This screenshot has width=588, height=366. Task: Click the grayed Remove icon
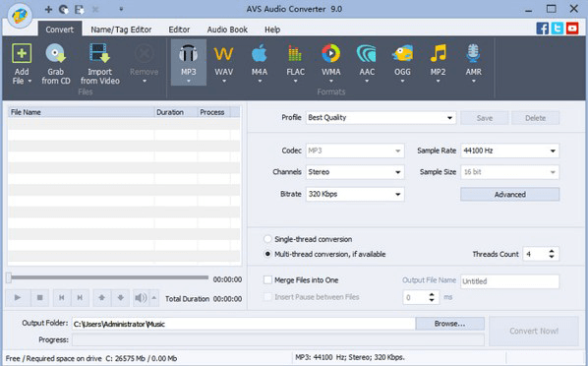pos(144,54)
